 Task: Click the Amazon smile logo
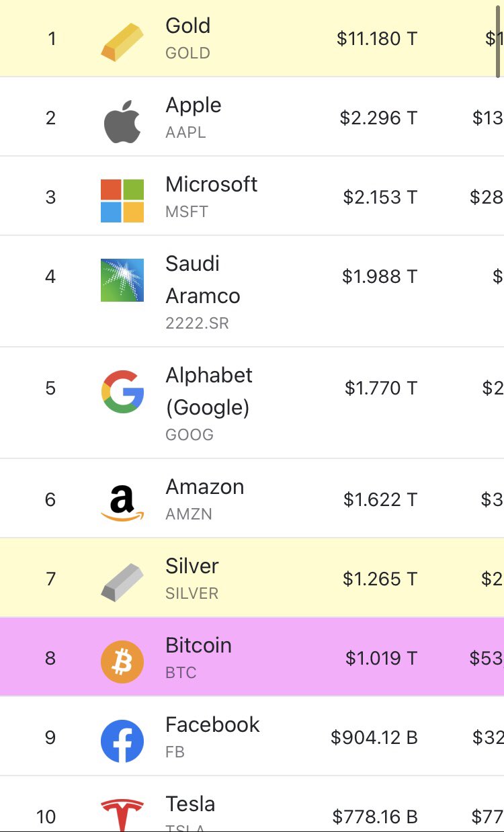tap(122, 503)
